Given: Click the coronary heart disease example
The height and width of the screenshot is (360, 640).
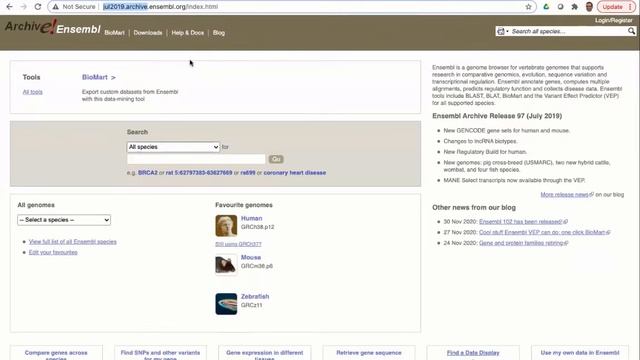Looking at the screenshot, I should tap(295, 173).
